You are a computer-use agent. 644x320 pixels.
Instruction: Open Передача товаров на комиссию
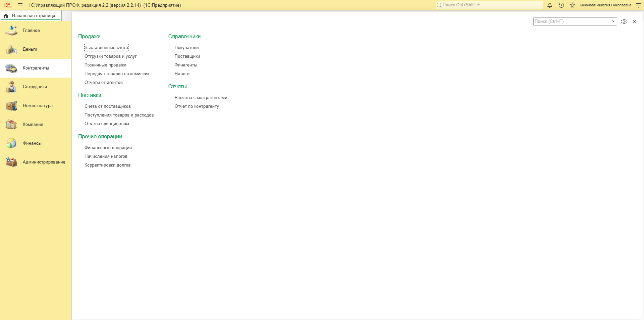pos(117,74)
